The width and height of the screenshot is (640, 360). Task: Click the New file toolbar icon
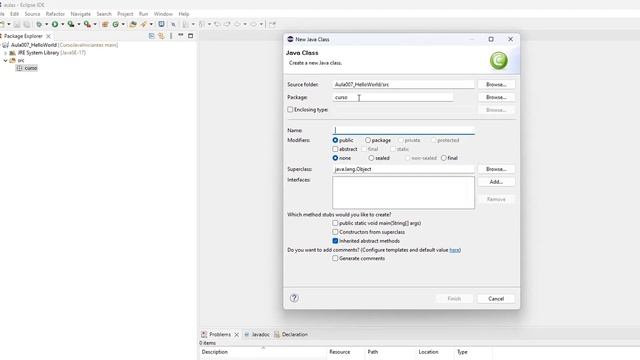pyautogui.click(x=2, y=24)
